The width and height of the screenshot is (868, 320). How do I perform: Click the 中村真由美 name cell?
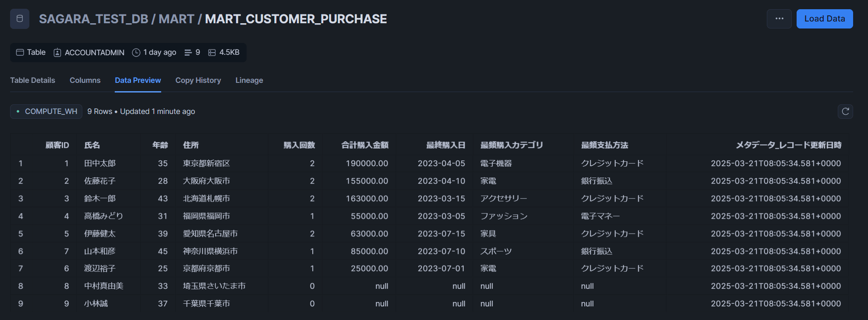pyautogui.click(x=104, y=286)
